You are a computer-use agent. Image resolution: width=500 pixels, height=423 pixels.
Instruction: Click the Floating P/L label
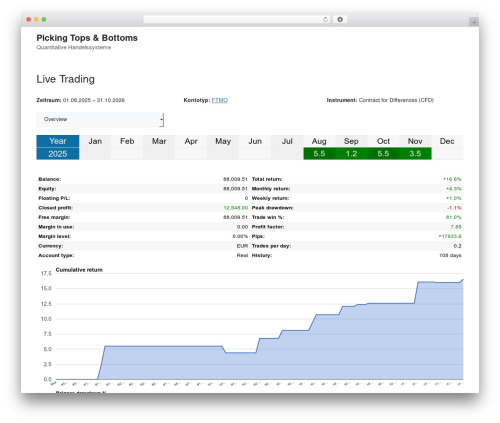tap(54, 198)
